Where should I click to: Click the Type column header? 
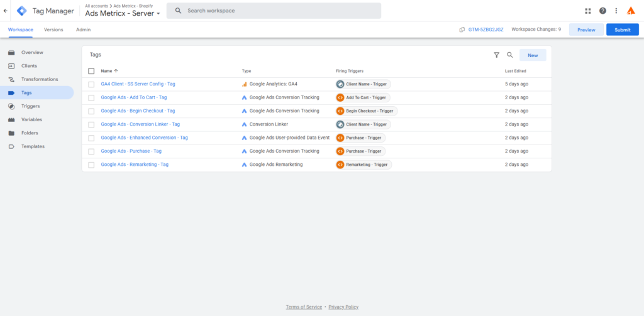coord(247,71)
